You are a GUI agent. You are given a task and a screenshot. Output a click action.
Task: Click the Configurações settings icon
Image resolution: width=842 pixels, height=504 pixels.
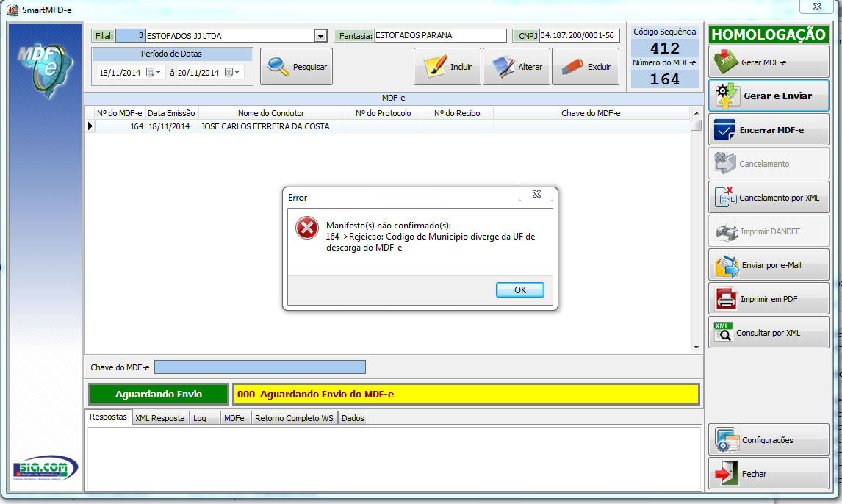tap(727, 440)
